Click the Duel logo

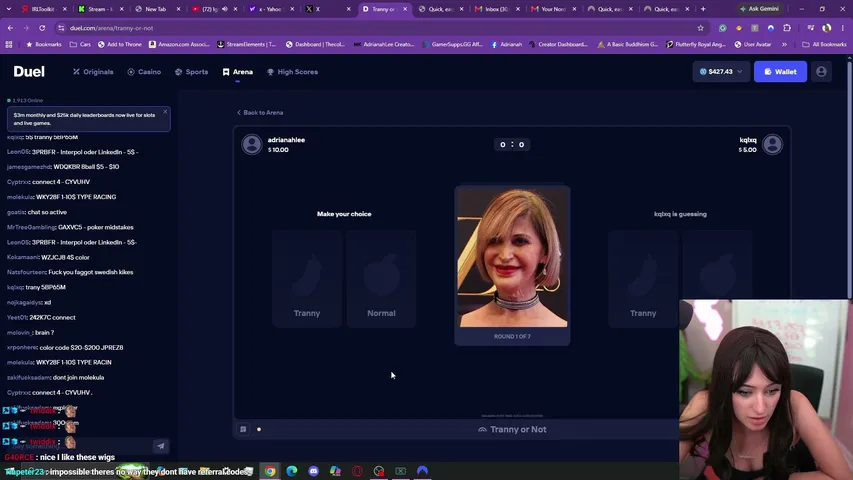click(29, 71)
